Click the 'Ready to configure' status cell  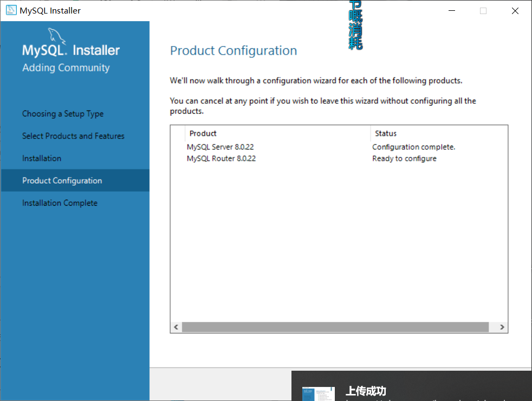point(404,159)
